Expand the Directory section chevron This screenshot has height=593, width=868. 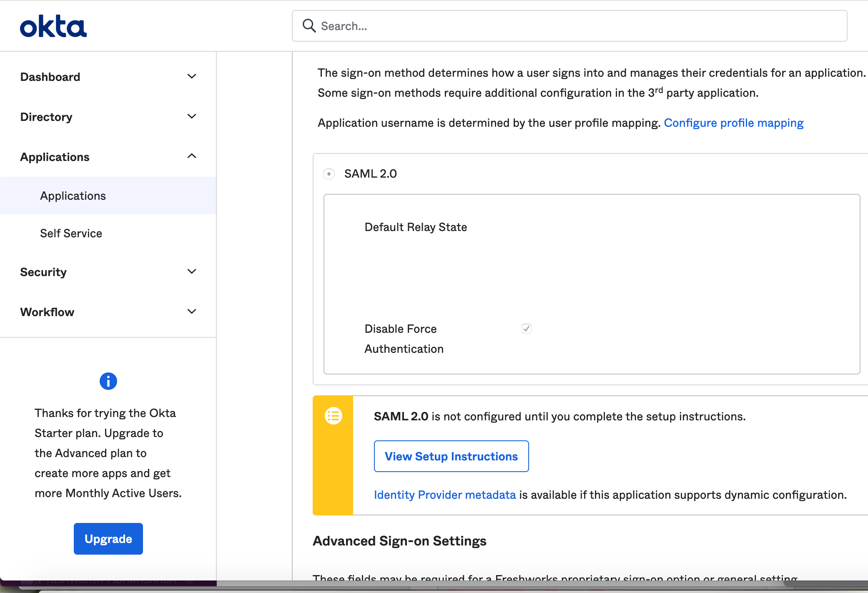point(192,116)
